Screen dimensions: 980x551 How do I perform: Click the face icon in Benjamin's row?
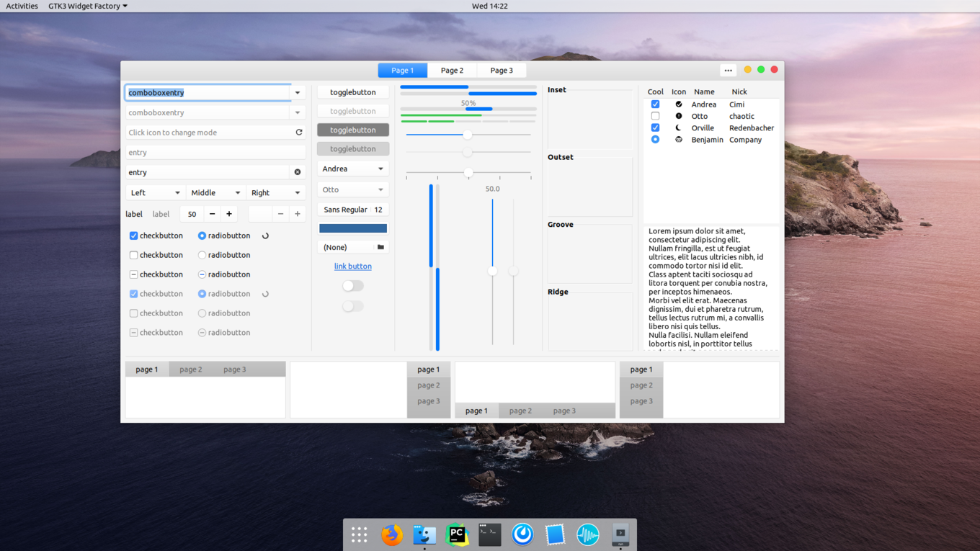679,140
